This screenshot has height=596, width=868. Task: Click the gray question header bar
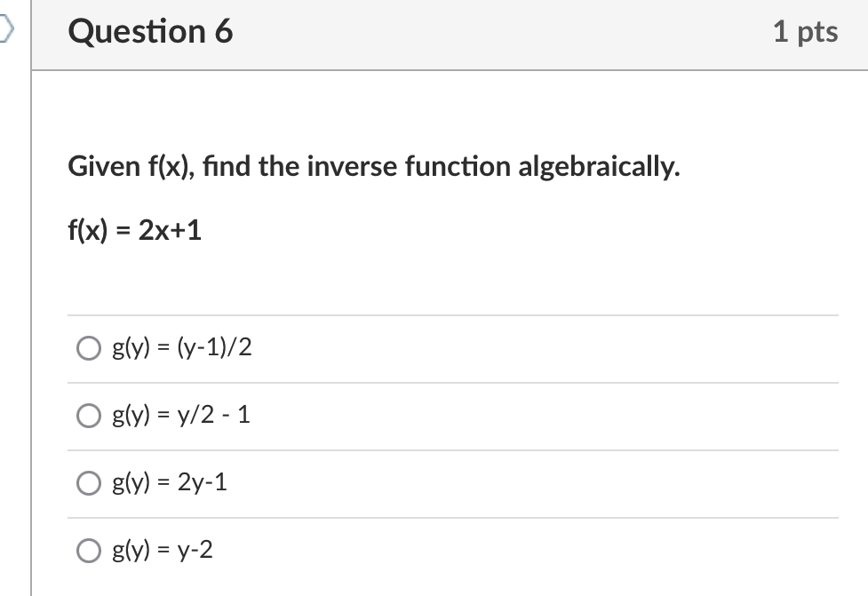[x=444, y=35]
